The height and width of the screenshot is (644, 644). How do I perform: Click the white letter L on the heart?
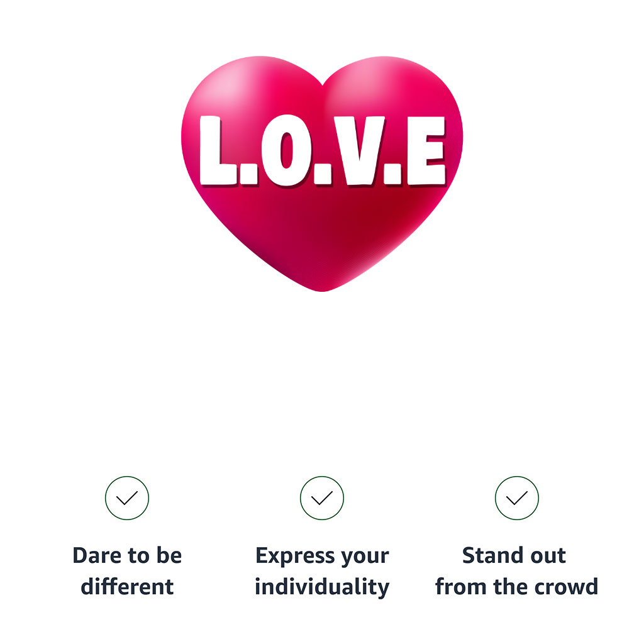point(217,150)
